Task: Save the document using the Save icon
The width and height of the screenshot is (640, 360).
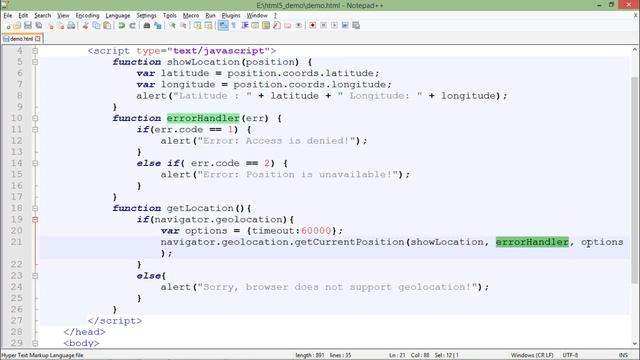Action: pos(28,26)
